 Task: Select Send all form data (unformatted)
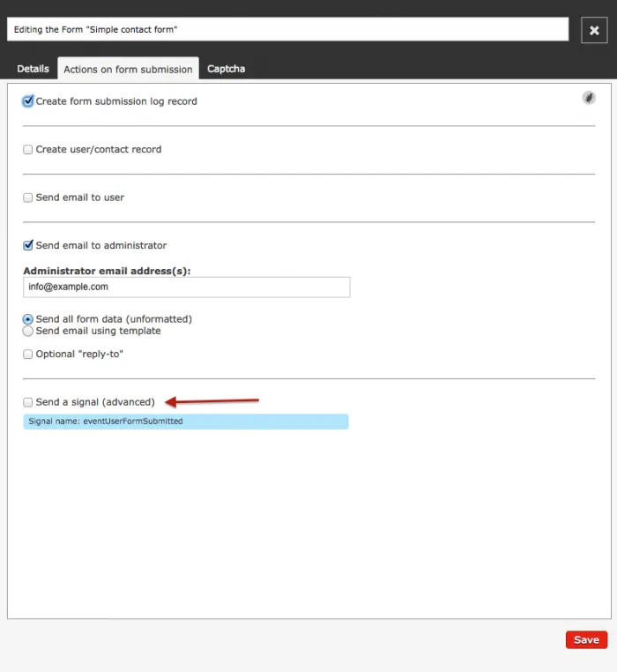coord(28,319)
